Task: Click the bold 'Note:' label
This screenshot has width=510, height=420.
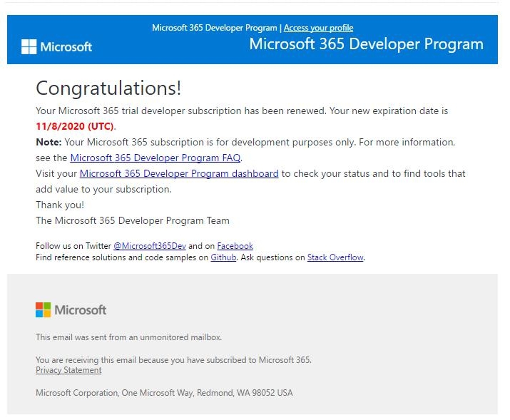Action: (x=49, y=142)
